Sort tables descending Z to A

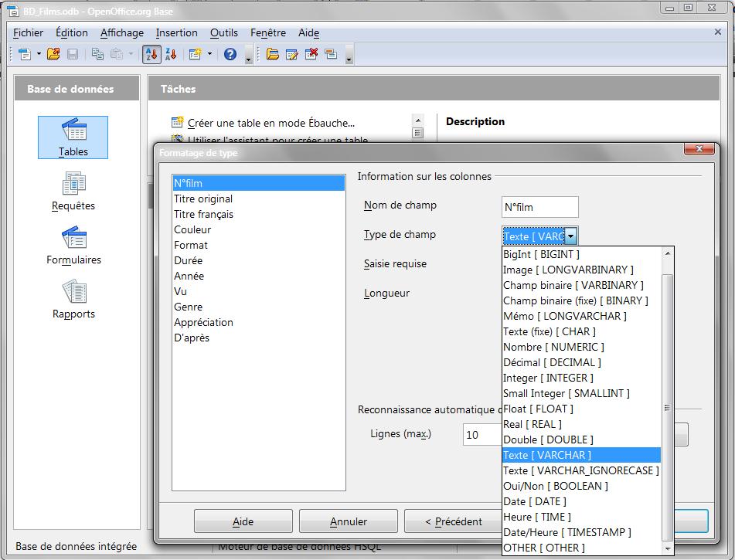(x=171, y=54)
